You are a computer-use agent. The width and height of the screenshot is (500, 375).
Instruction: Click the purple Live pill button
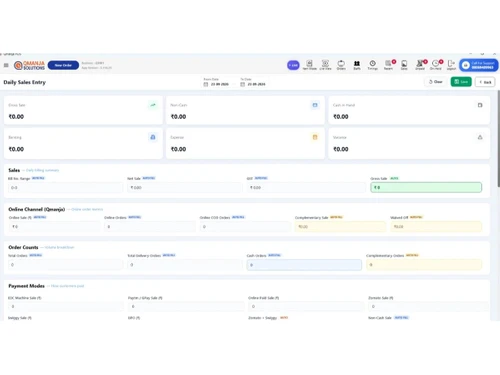pyautogui.click(x=293, y=65)
